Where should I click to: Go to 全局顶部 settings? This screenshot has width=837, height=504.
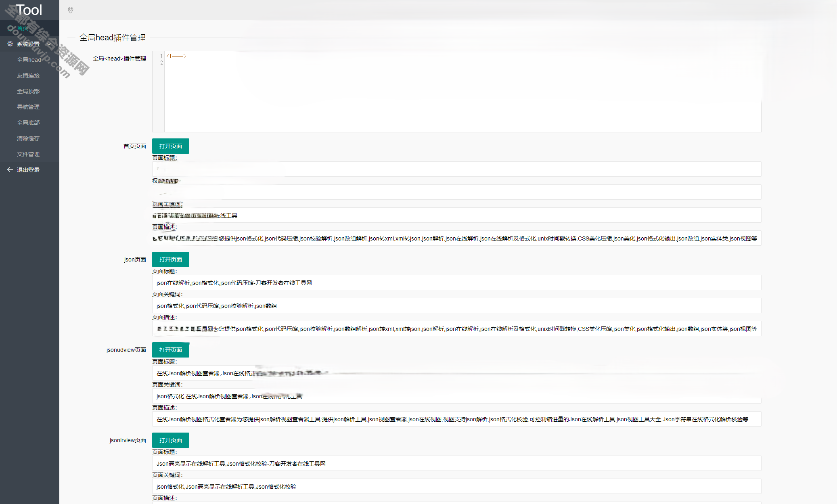(29, 91)
